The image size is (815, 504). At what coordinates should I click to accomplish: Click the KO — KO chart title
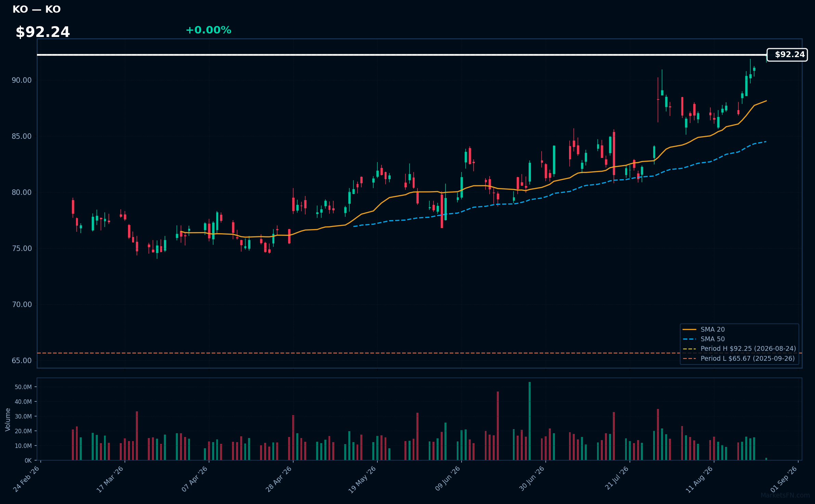pyautogui.click(x=37, y=9)
